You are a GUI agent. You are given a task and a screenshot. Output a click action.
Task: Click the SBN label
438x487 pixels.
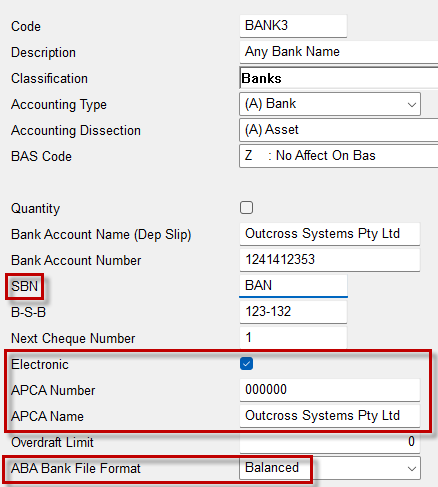(x=24, y=286)
